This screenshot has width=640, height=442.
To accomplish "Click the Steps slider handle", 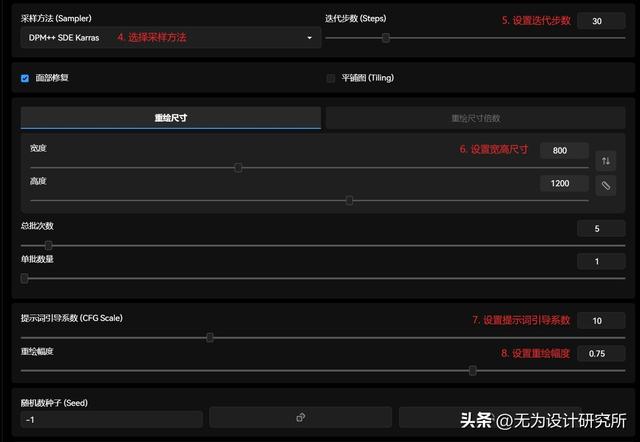I will 385,38.
